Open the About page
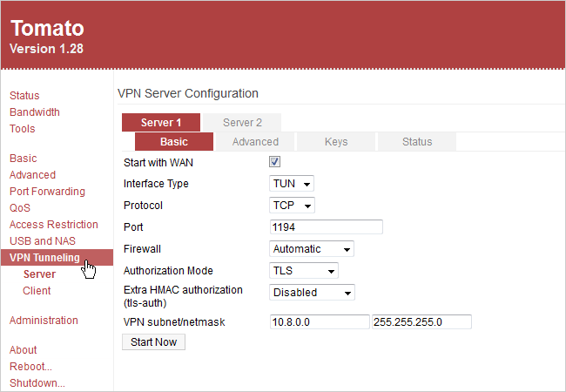This screenshot has height=392, width=566. [24, 350]
